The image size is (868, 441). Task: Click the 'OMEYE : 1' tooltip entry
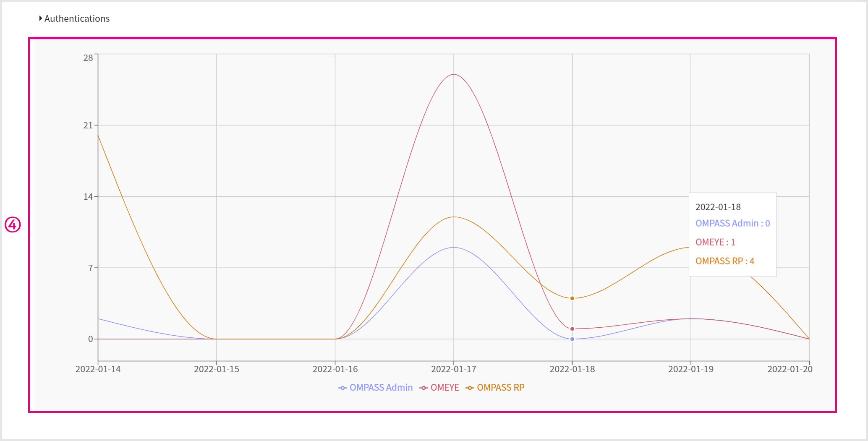pos(715,242)
